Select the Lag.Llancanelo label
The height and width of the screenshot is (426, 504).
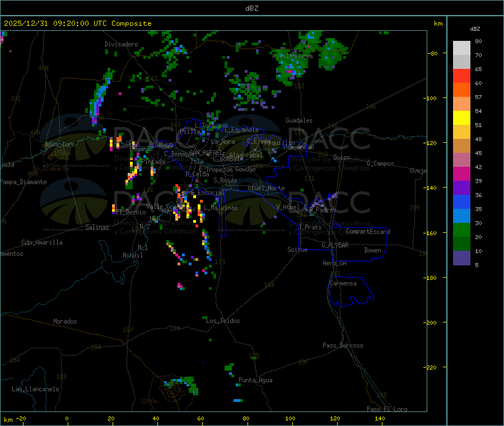36,390
